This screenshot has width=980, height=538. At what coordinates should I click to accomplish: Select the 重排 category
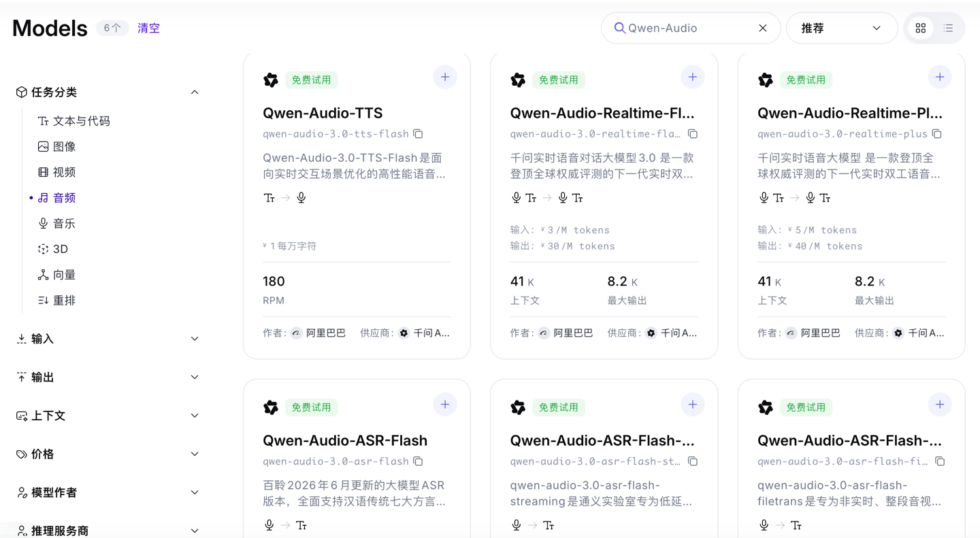[x=57, y=300]
